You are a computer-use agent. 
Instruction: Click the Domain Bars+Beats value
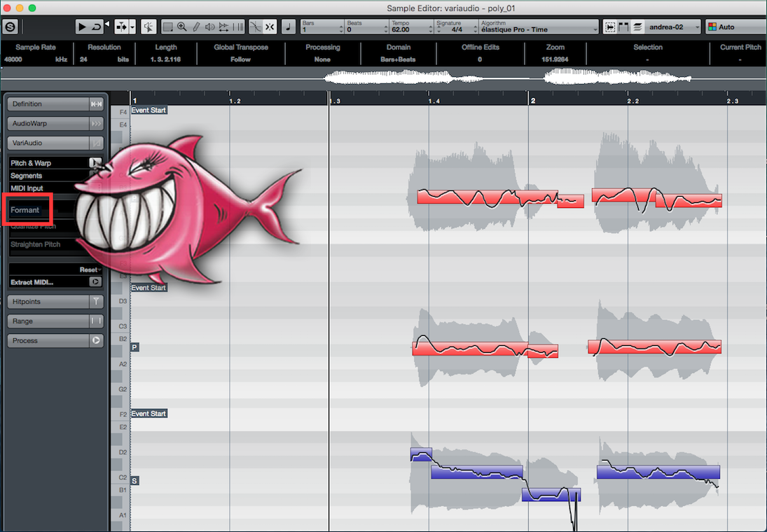(398, 59)
